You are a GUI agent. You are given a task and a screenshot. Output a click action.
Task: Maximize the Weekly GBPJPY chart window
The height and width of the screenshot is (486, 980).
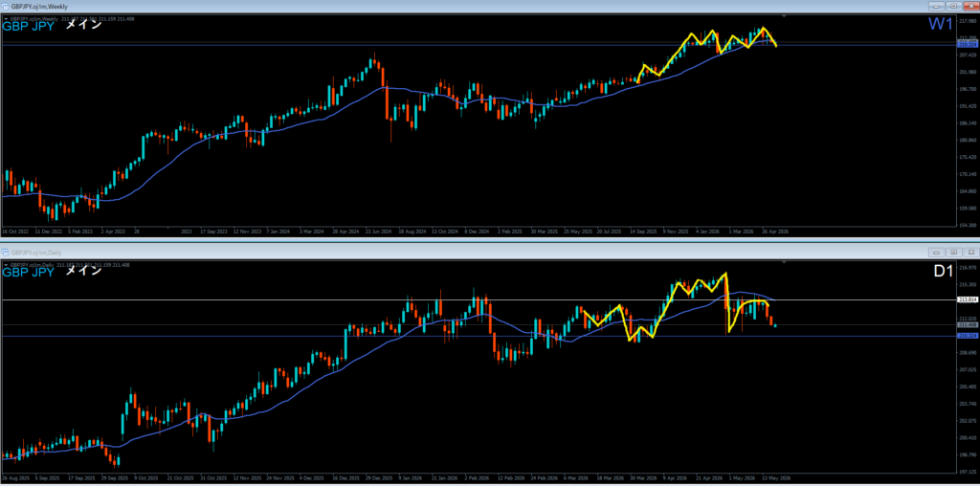point(954,6)
